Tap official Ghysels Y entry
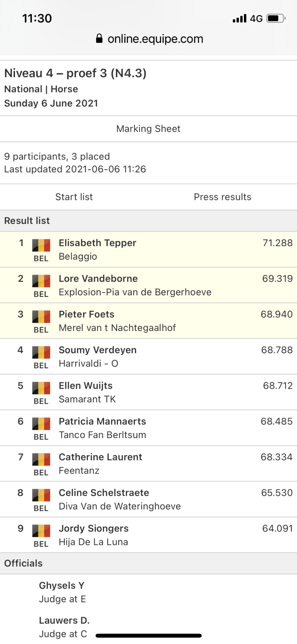297x644 pixels. (62, 586)
